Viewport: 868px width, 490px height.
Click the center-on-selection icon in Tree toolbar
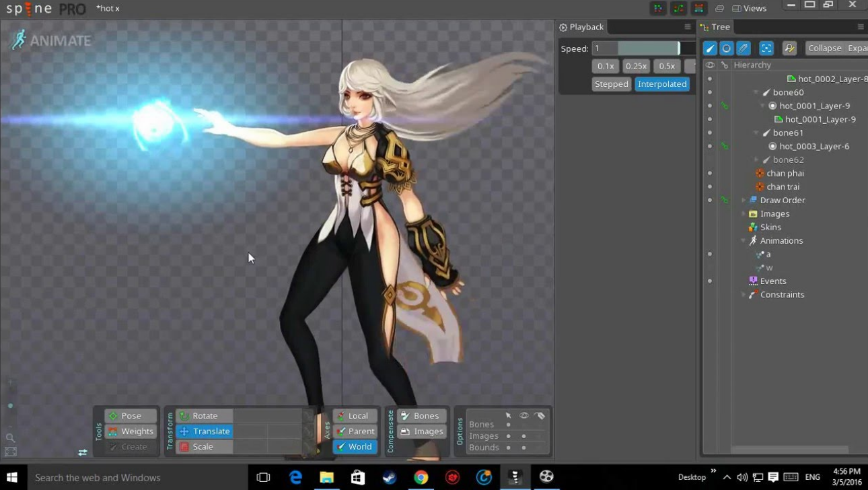[x=766, y=48]
